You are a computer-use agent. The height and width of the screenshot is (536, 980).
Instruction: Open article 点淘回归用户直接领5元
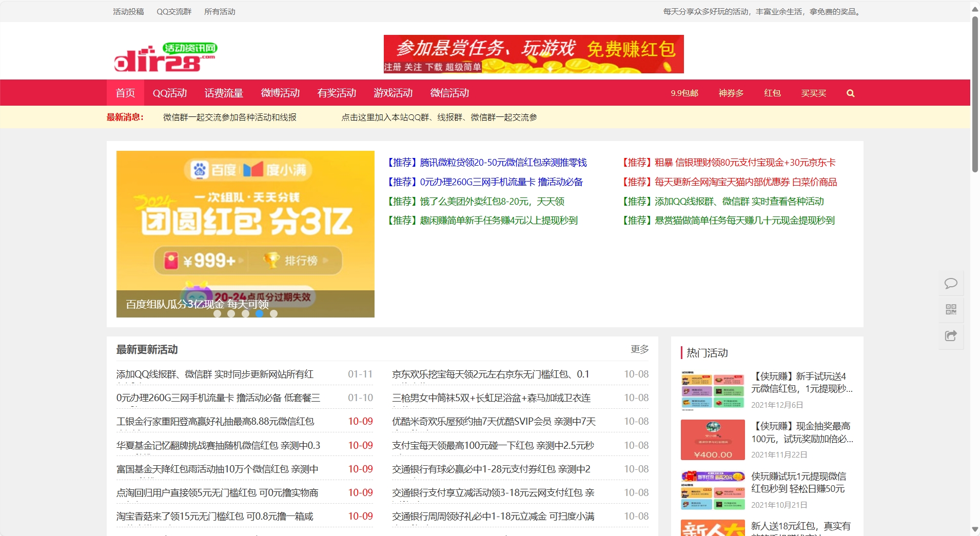218,493
